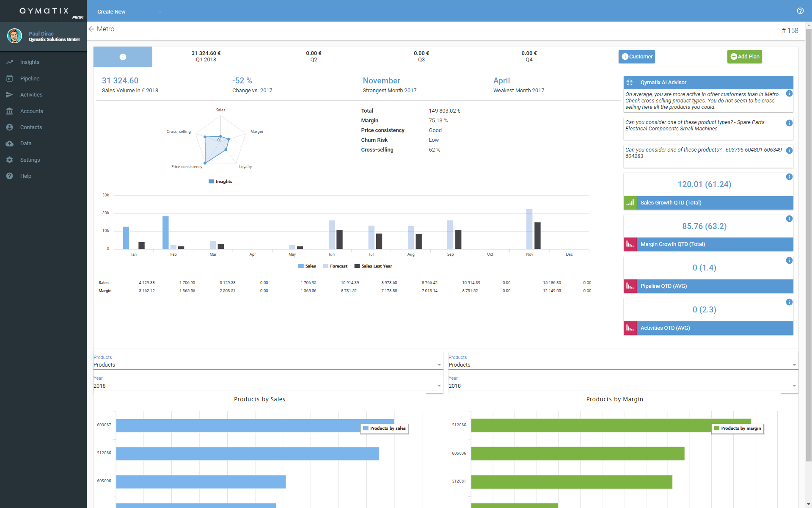
Task: Click info icon on Activities QTD card
Action: 789,302
